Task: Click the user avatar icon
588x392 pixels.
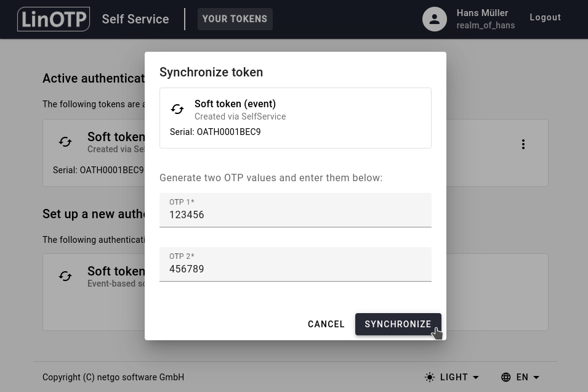Action: [434, 19]
